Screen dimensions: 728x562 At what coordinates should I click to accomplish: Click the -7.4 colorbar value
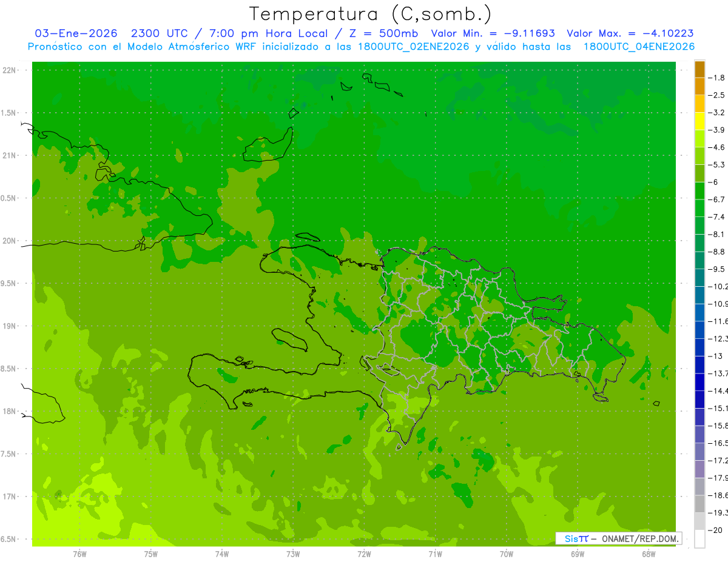coord(717,216)
